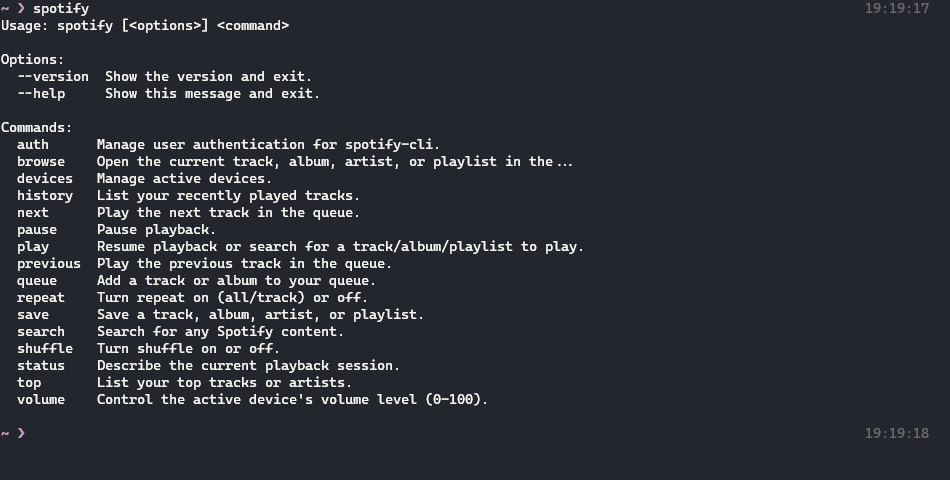Select the 'browse' command text
Viewport: 950px width, 480px height.
(x=41, y=162)
